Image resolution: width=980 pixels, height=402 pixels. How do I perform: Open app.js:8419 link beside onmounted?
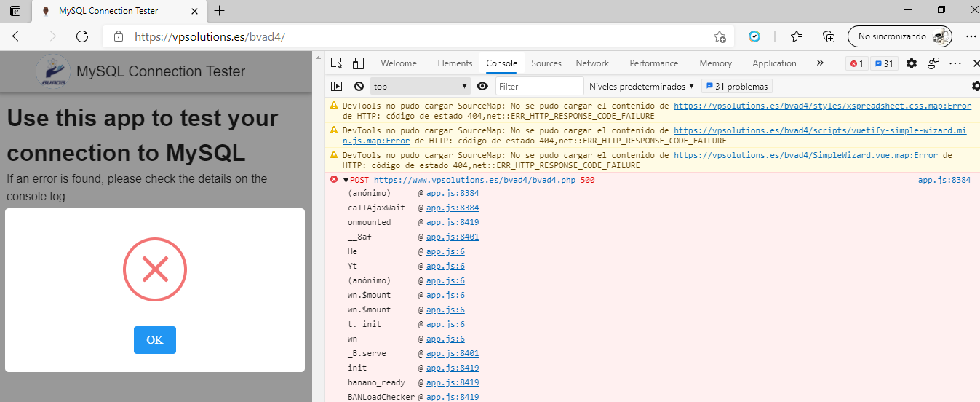(453, 222)
